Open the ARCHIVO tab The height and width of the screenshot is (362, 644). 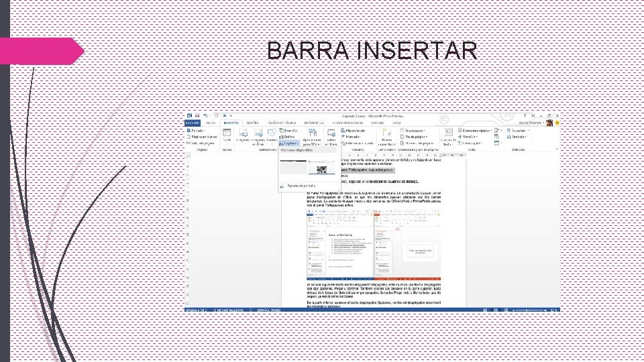193,123
